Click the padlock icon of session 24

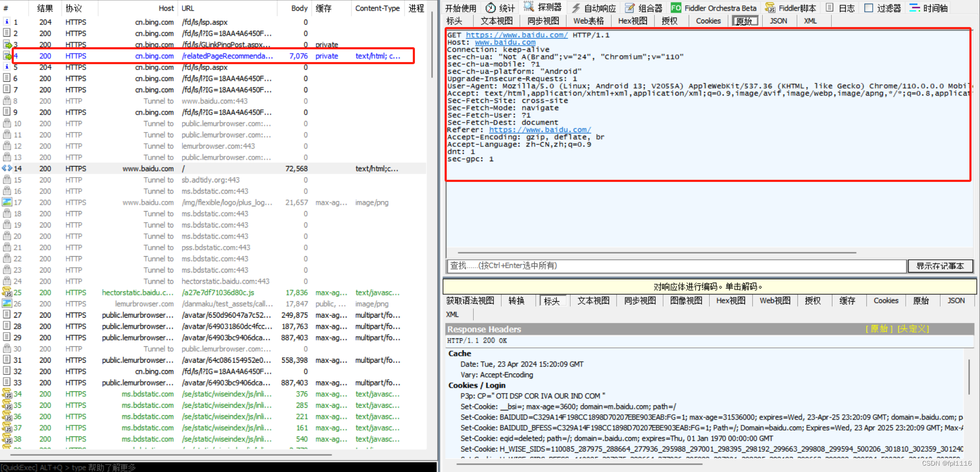point(7,281)
